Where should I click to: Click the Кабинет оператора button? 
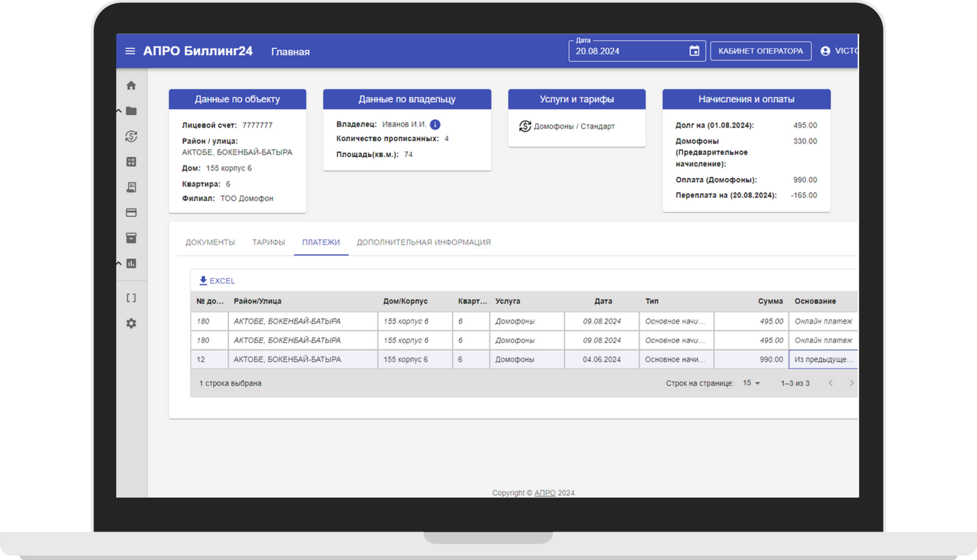(x=761, y=51)
